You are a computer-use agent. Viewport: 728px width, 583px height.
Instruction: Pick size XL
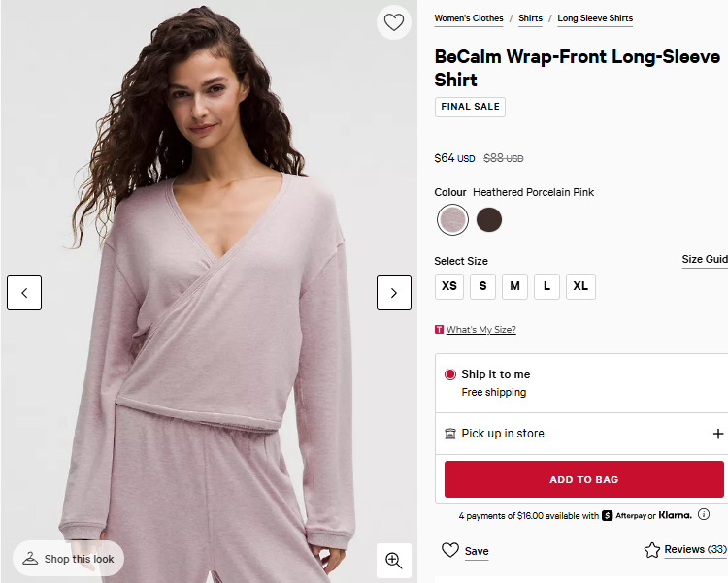(x=580, y=286)
